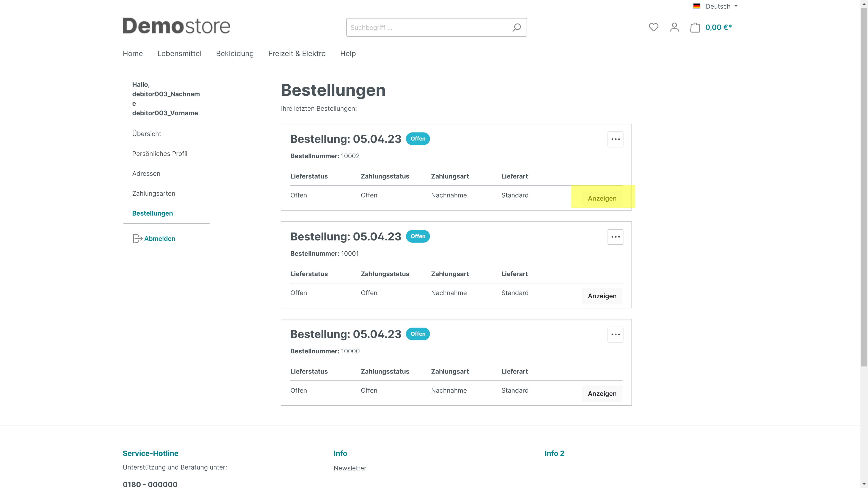Viewport: 868px width, 488px height.
Task: Click Standard Lieferart in order 10001 row
Action: tap(515, 293)
